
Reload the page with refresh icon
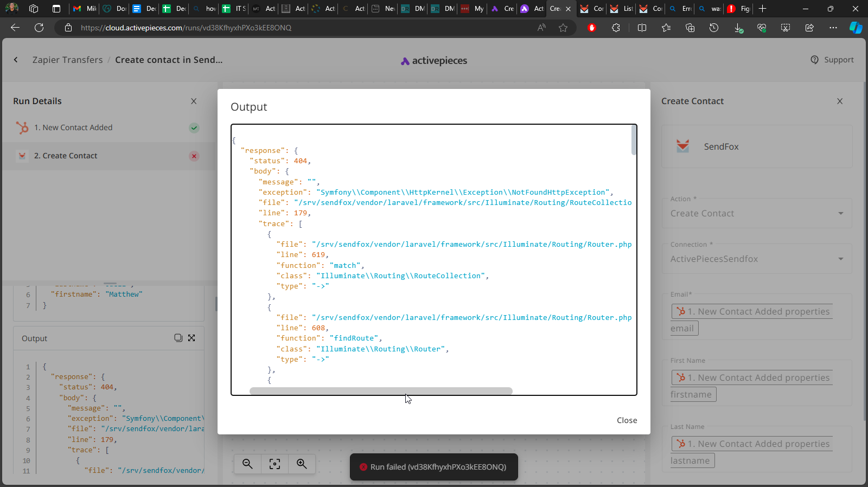pos(39,28)
